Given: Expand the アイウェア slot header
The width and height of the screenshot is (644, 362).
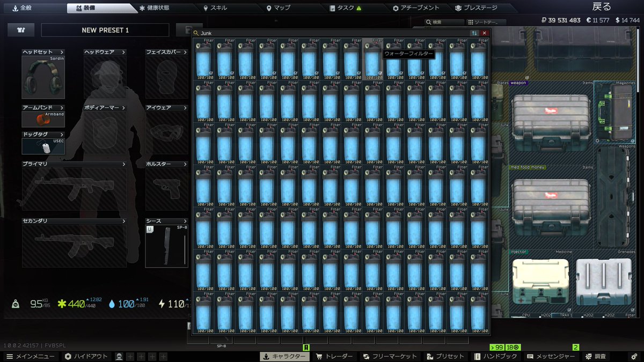Looking at the screenshot, I should (167, 108).
